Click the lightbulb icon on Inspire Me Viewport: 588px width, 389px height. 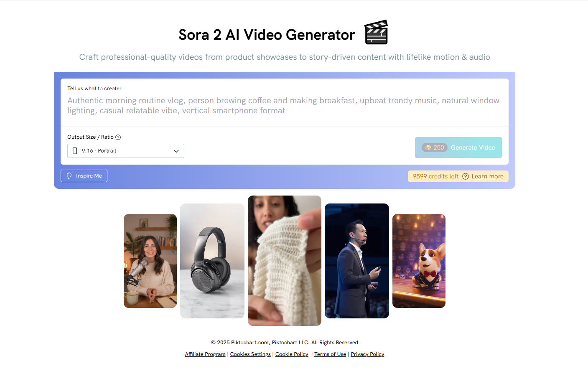(69, 176)
